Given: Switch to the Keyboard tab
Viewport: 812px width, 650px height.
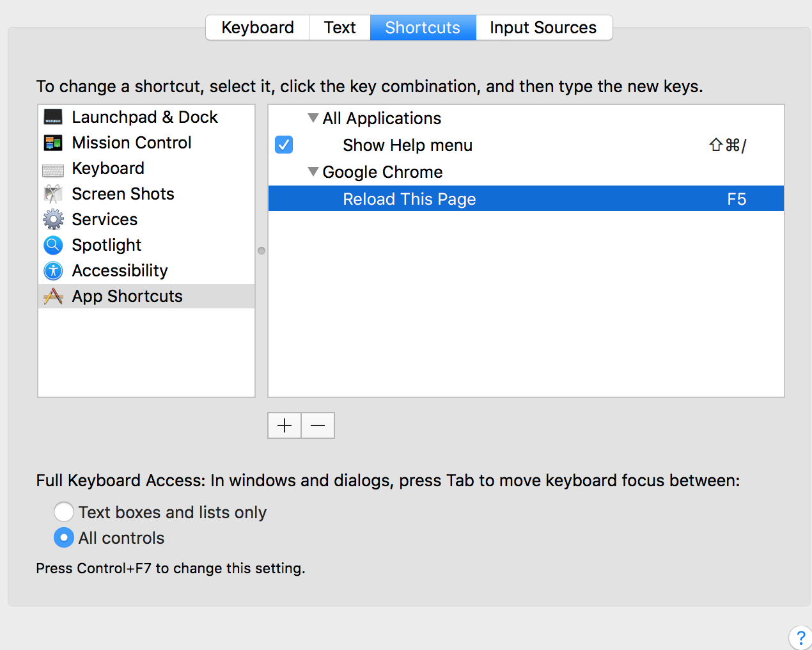Looking at the screenshot, I should [x=258, y=28].
